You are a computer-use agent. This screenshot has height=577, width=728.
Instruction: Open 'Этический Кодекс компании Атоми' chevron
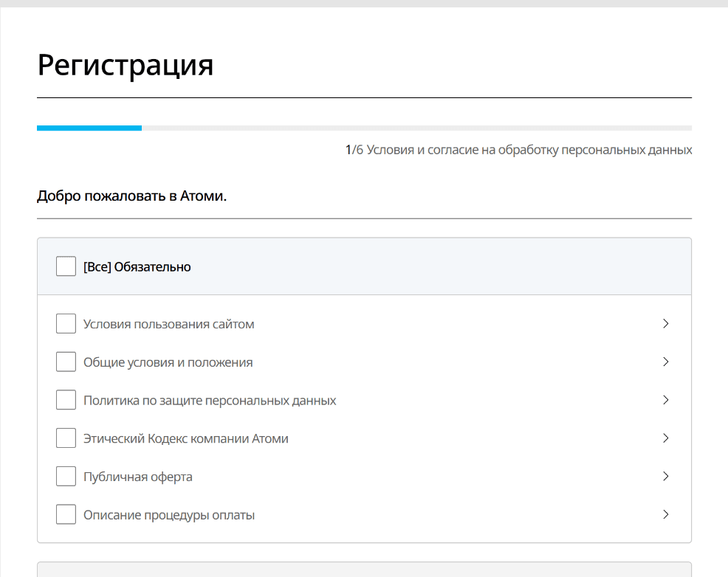[666, 438]
